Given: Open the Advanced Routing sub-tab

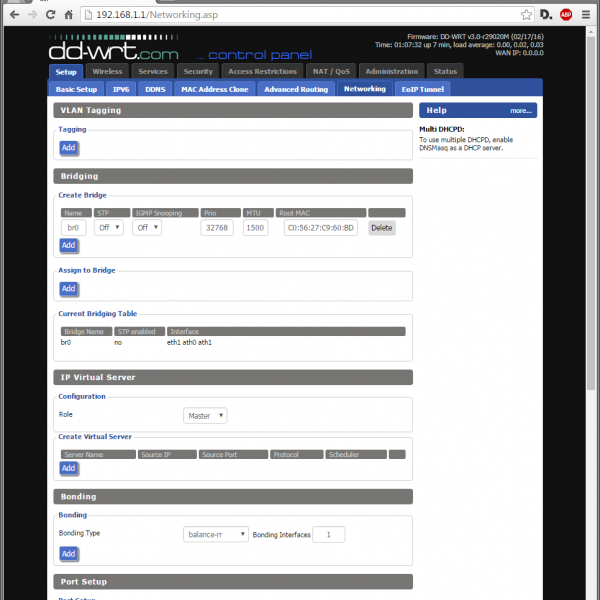Looking at the screenshot, I should click(296, 89).
